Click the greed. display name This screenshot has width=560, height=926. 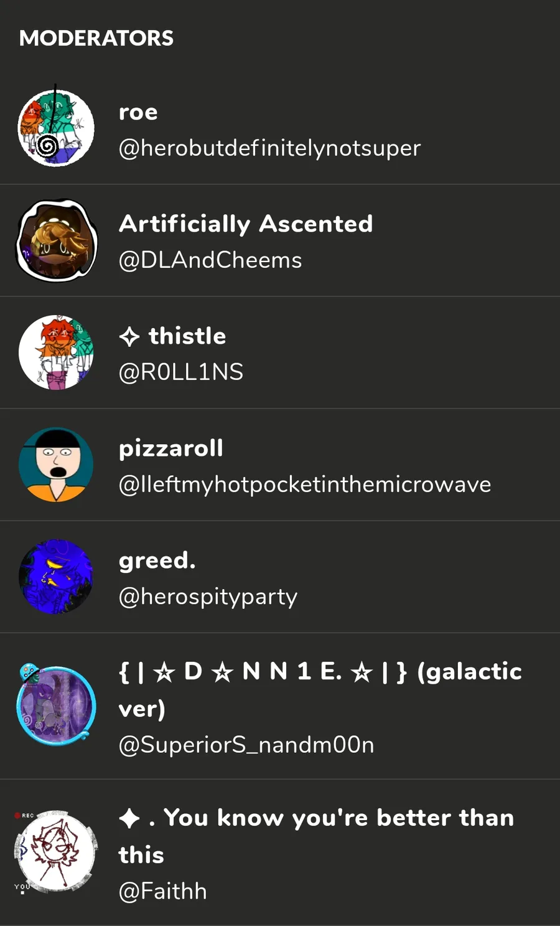(x=157, y=560)
